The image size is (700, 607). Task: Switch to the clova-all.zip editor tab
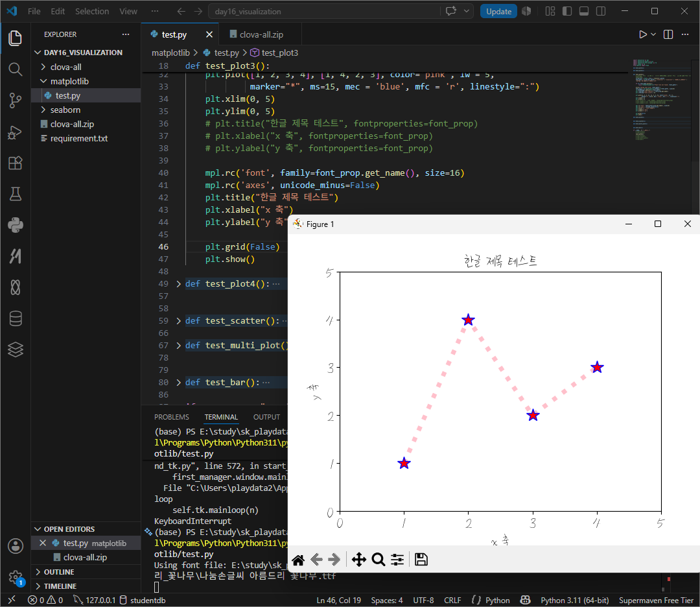click(261, 34)
